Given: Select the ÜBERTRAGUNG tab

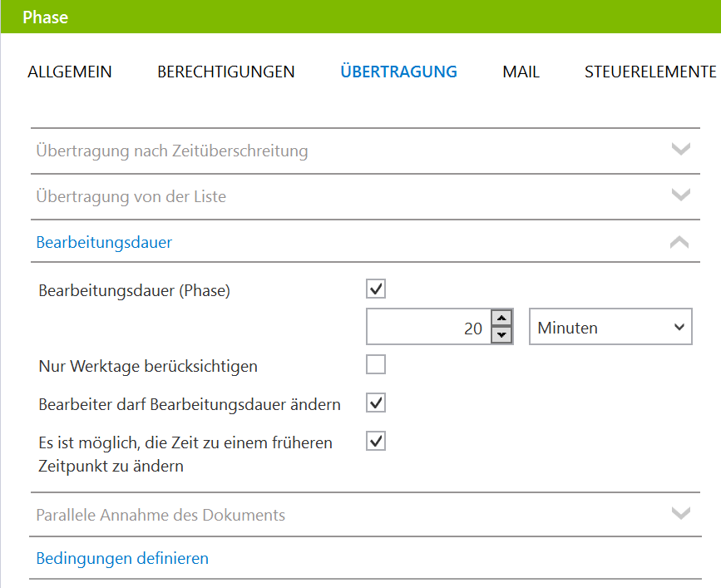Looking at the screenshot, I should (398, 72).
